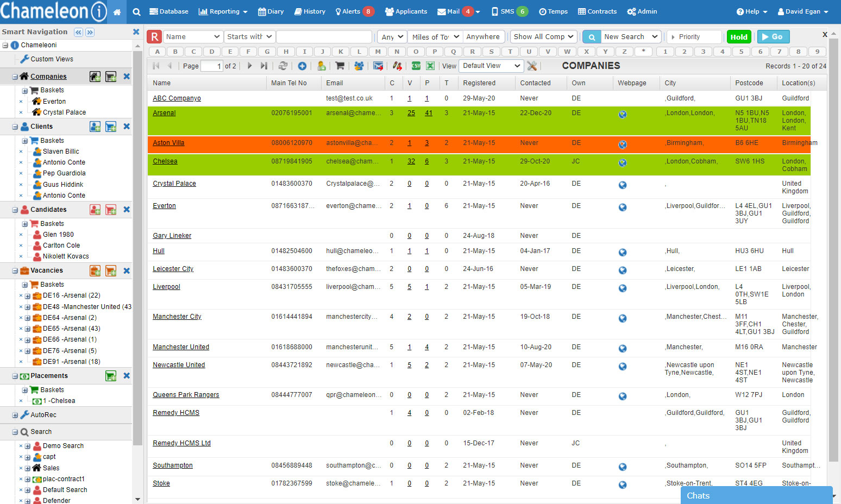Open the Help menu
The image size is (841, 504).
click(x=752, y=11)
